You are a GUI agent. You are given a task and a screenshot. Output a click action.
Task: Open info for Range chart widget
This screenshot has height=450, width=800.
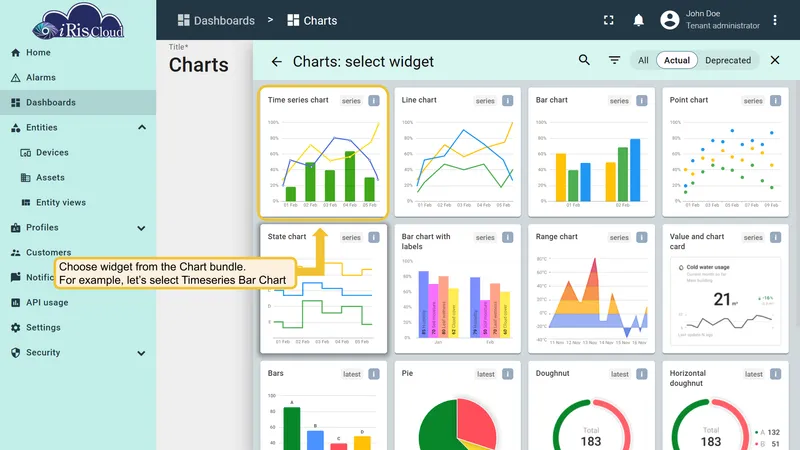click(x=642, y=237)
